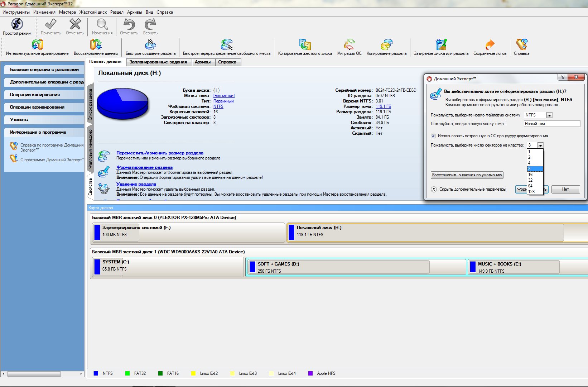Viewport: 588px width, 387px height.
Task: Switch to Запланированные задания tab
Action: point(158,62)
